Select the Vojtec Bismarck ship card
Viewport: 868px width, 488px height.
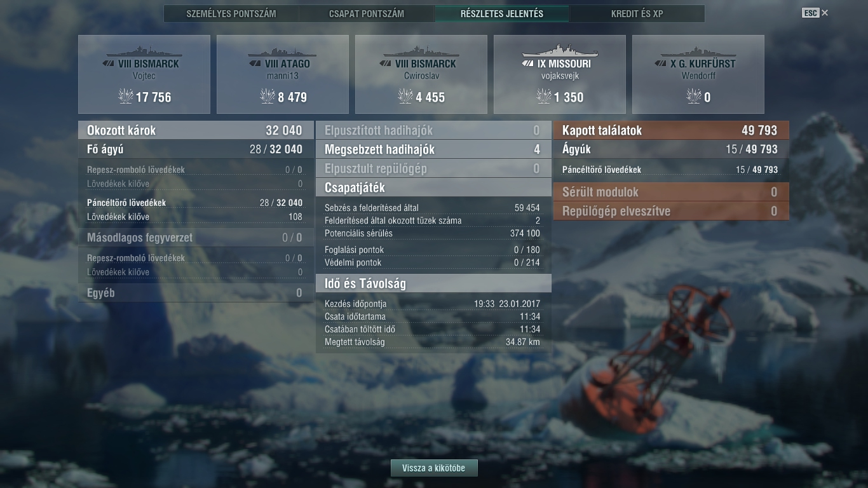144,74
